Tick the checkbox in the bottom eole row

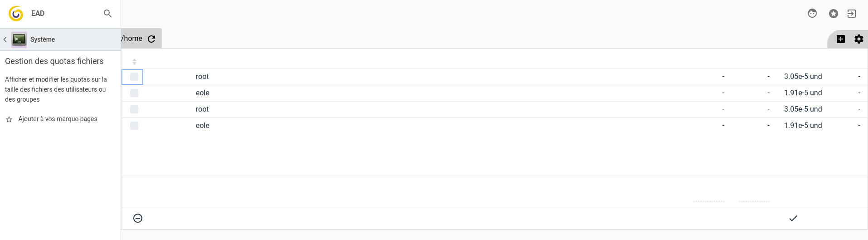tap(134, 126)
